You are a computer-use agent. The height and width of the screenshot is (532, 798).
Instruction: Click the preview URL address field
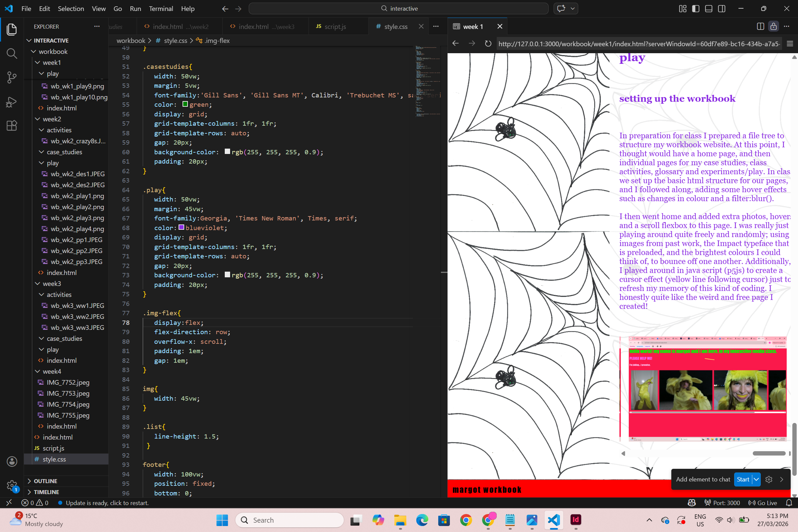click(x=638, y=44)
